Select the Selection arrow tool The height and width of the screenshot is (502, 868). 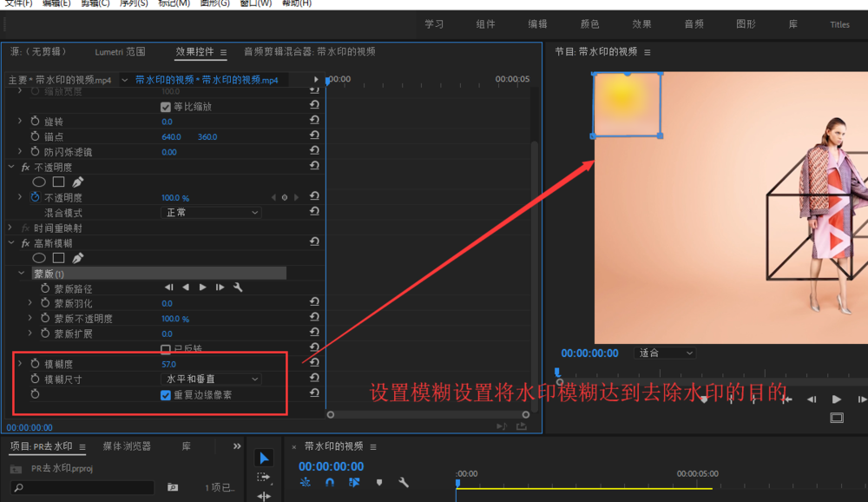point(264,458)
